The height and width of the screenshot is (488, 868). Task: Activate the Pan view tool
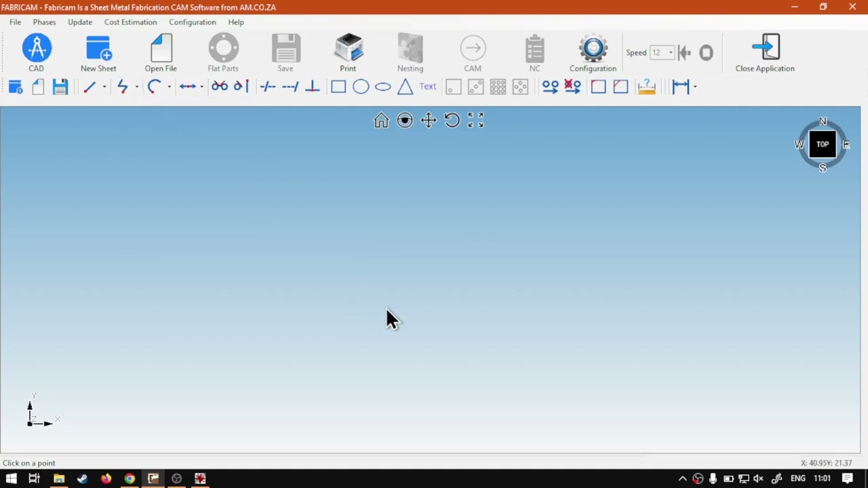coord(429,121)
